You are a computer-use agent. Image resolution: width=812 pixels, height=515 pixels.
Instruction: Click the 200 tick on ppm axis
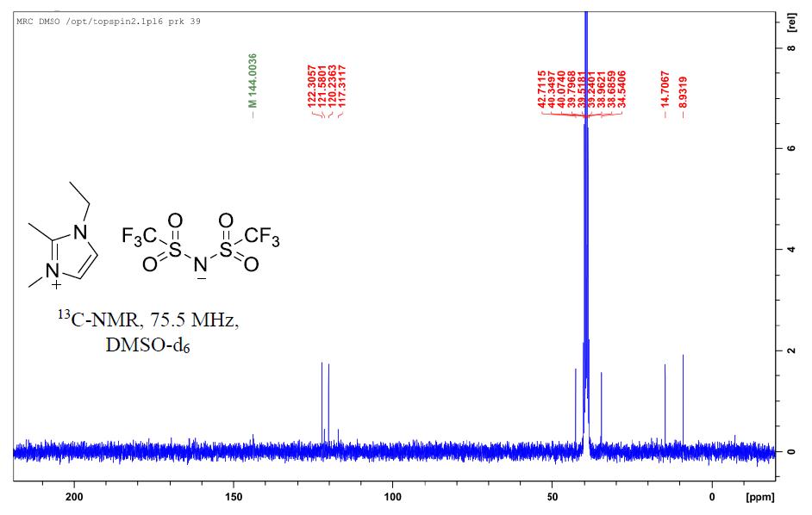(x=75, y=497)
